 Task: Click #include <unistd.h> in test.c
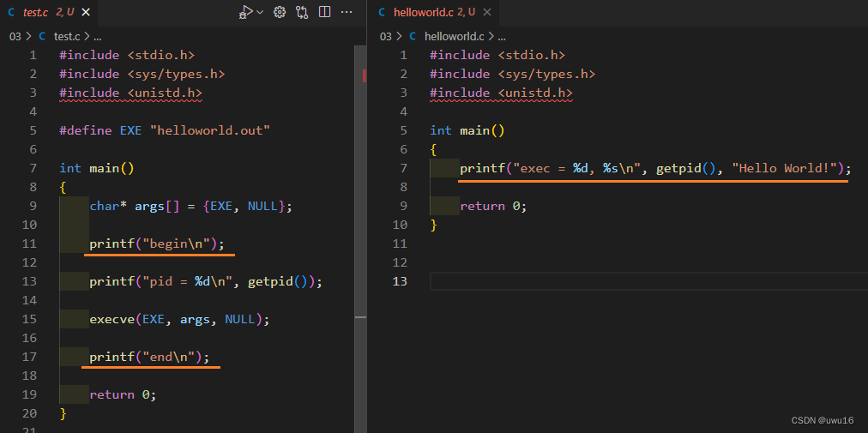point(130,93)
